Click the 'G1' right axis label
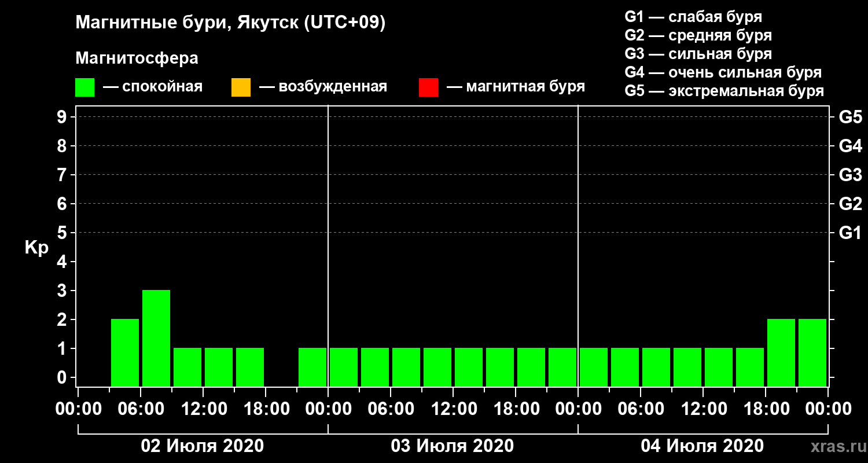 (x=851, y=233)
